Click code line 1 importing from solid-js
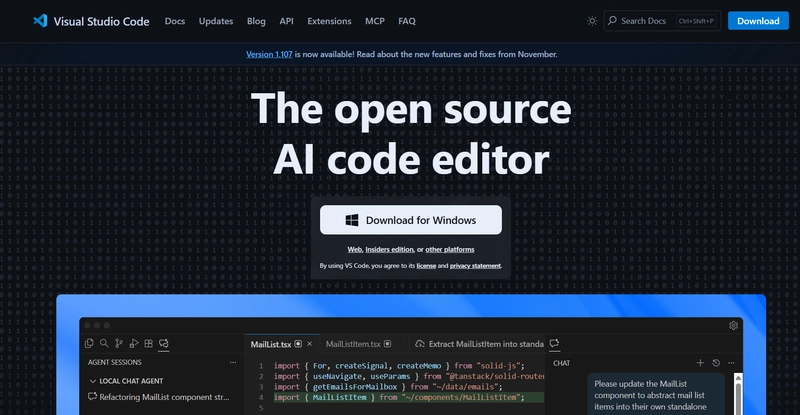Viewport: 800px width, 415px height. [399, 365]
